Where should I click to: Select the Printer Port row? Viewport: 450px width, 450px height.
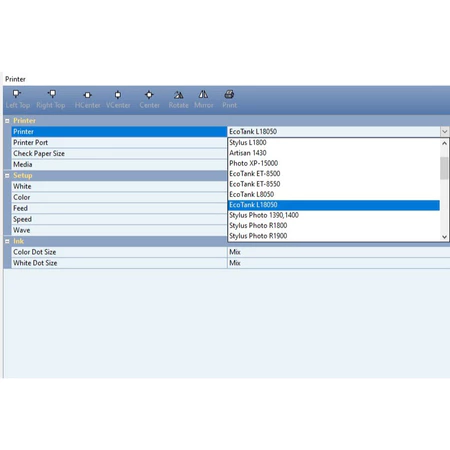click(119, 143)
